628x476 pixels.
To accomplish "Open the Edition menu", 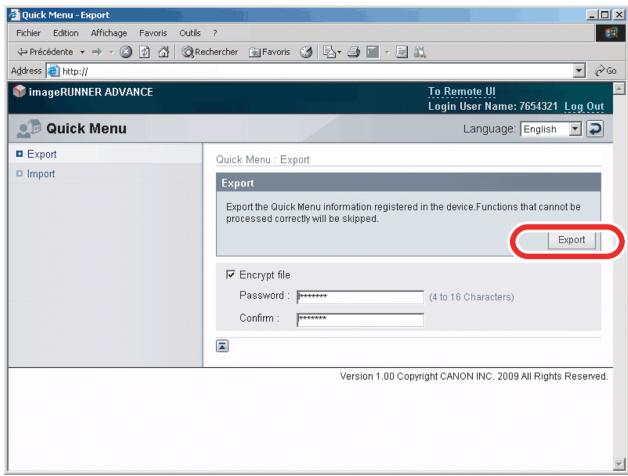I will point(66,33).
